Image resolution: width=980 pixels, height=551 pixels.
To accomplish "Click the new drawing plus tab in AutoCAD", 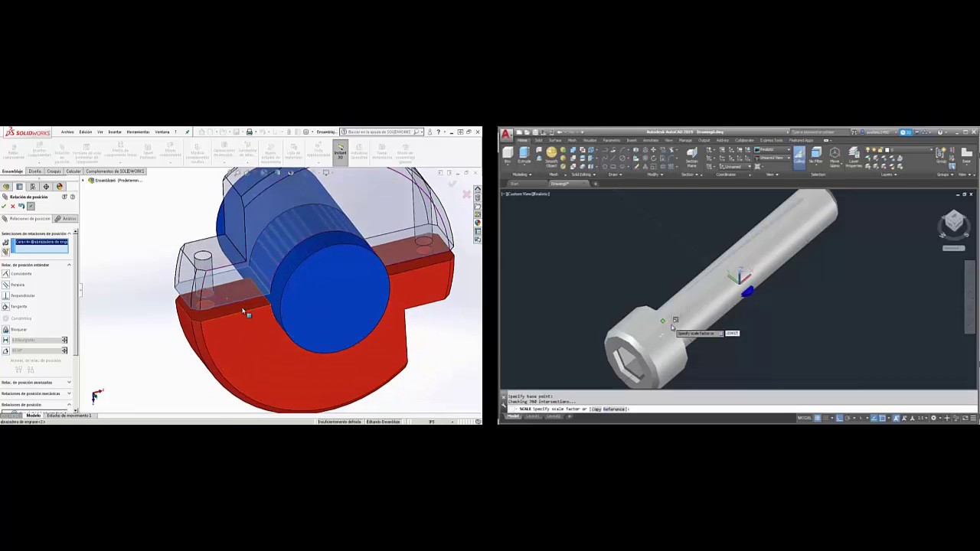I will 596,184.
